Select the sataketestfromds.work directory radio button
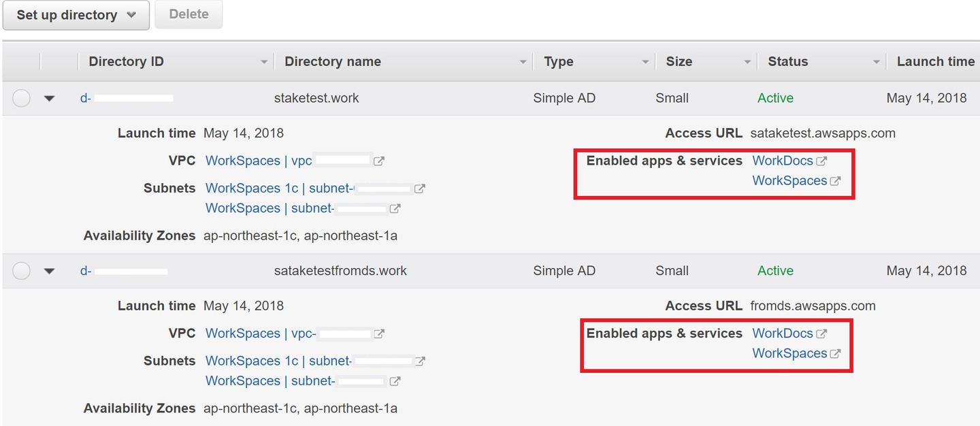Viewport: 980px width, 426px height. point(22,271)
